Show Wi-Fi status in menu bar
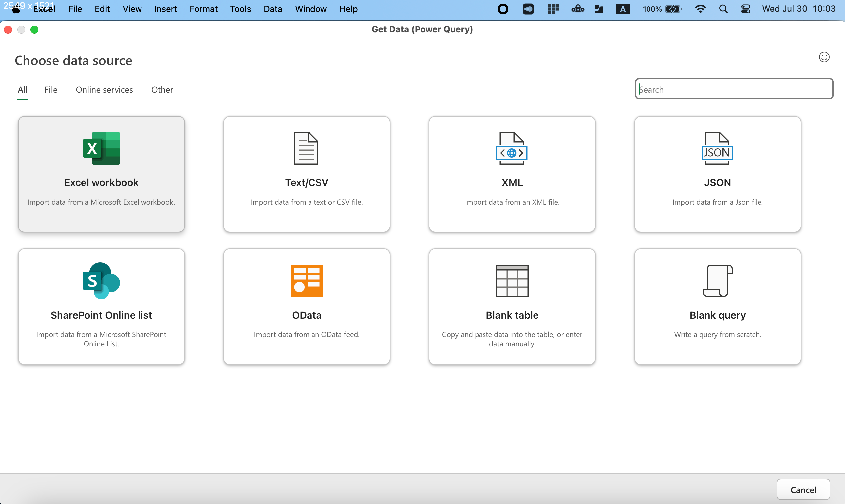This screenshot has width=845, height=504. coord(701,9)
